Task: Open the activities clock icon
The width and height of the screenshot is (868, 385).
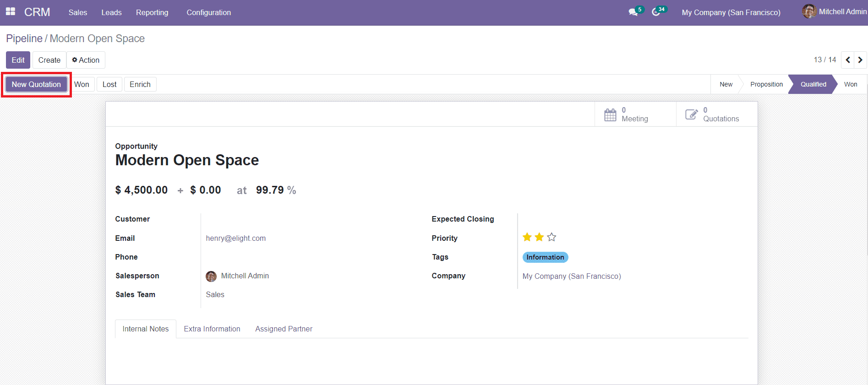Action: point(656,12)
